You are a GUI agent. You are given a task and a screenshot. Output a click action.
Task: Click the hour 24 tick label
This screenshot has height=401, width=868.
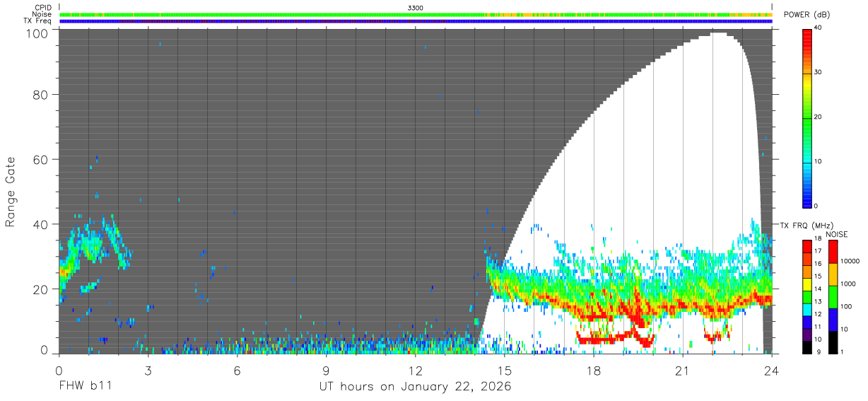click(772, 369)
